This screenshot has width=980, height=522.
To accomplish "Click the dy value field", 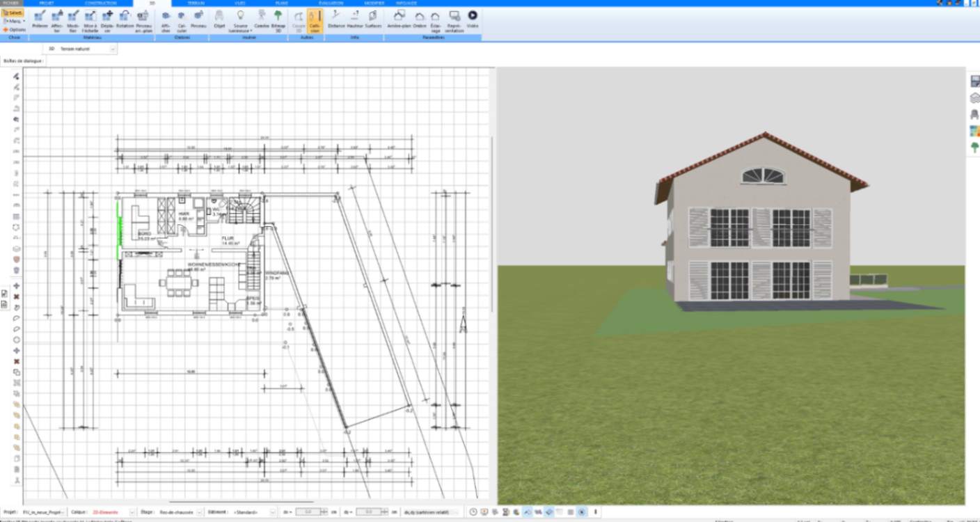I will coord(370,512).
